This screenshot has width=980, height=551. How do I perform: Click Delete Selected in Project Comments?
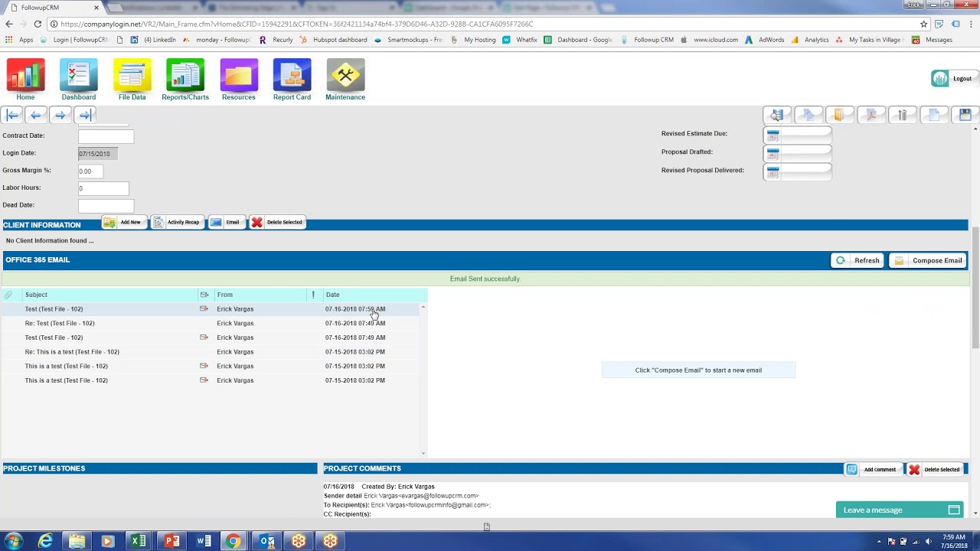(x=934, y=469)
